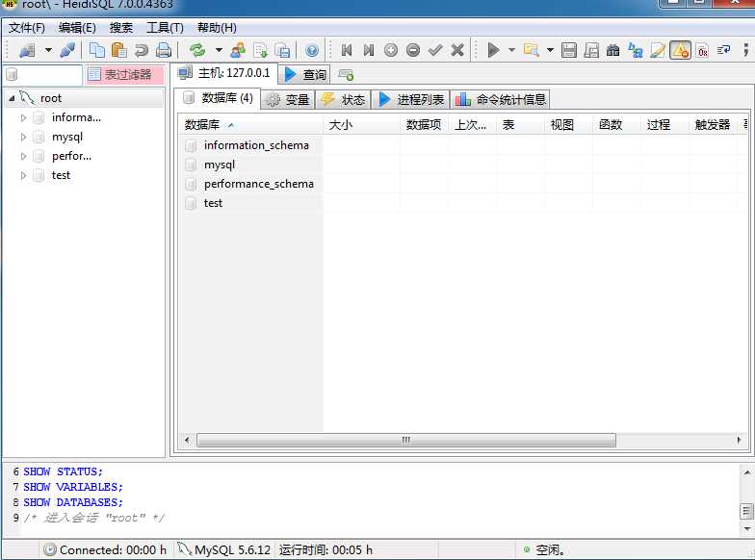
Task: Click the disconnect plug icon
Action: pyautogui.click(x=67, y=50)
